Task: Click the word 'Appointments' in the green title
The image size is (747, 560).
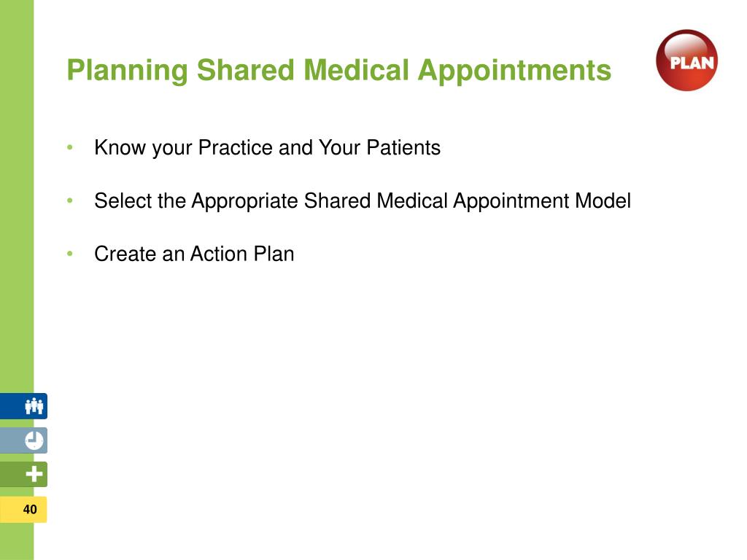Action: tap(514, 71)
